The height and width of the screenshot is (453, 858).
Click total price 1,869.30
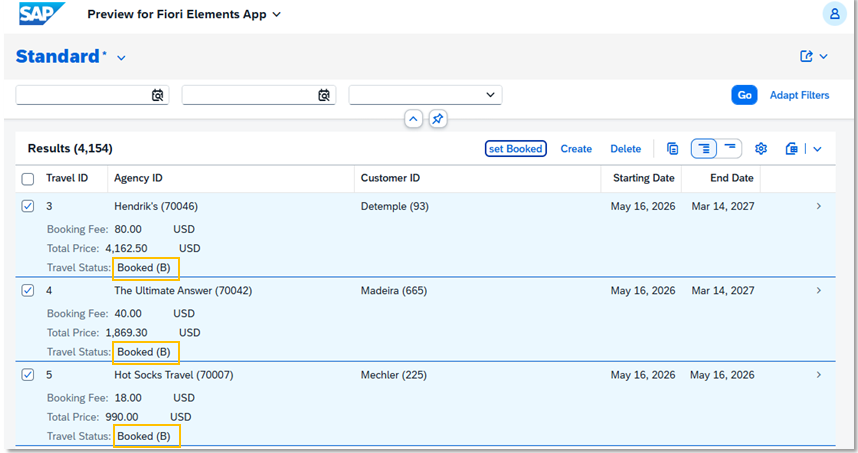126,333
